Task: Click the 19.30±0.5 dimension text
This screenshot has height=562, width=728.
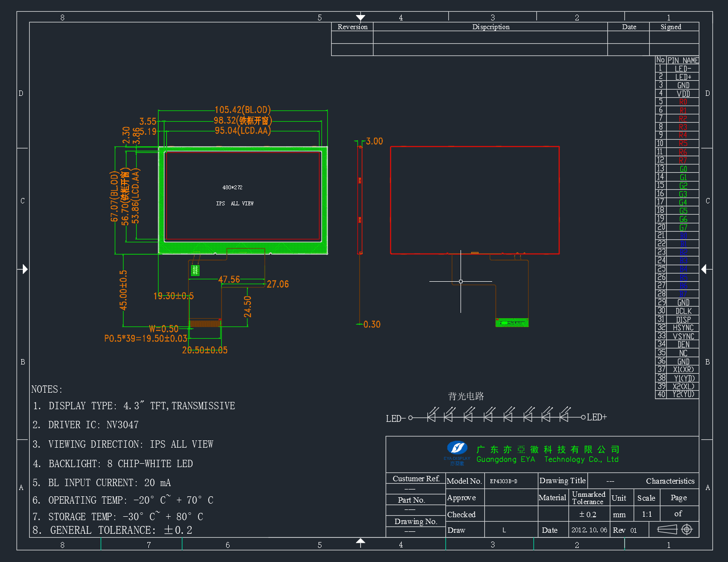Action: pyautogui.click(x=174, y=296)
